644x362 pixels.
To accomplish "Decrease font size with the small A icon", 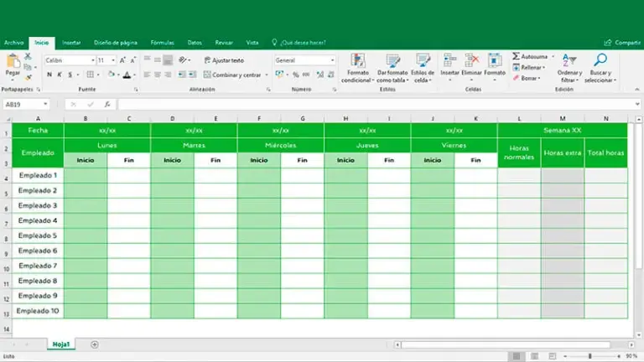I will (x=132, y=60).
